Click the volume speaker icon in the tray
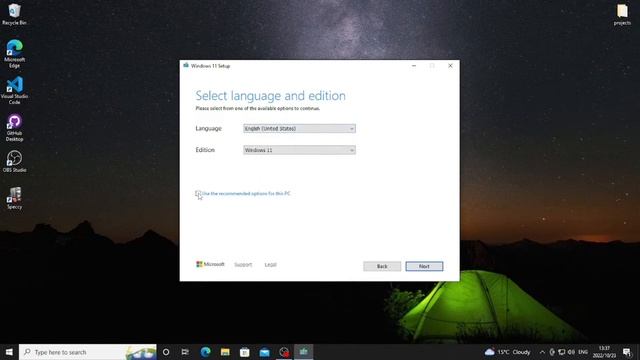 (571, 352)
